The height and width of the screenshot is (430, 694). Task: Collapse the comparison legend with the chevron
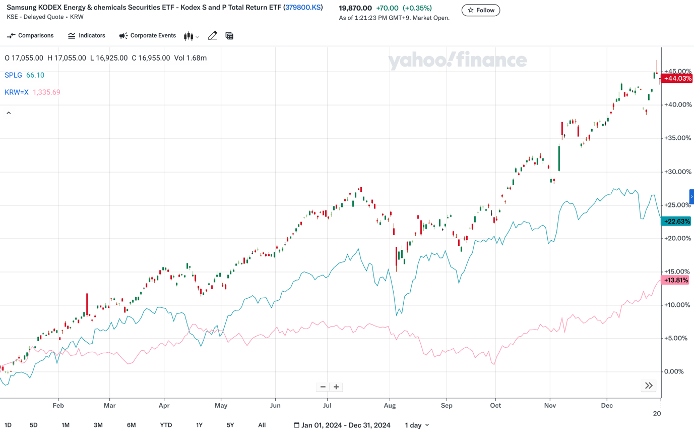tap(8, 113)
